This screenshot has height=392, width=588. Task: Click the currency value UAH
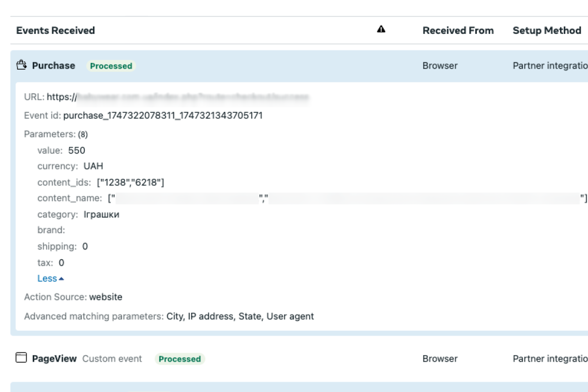click(x=94, y=166)
